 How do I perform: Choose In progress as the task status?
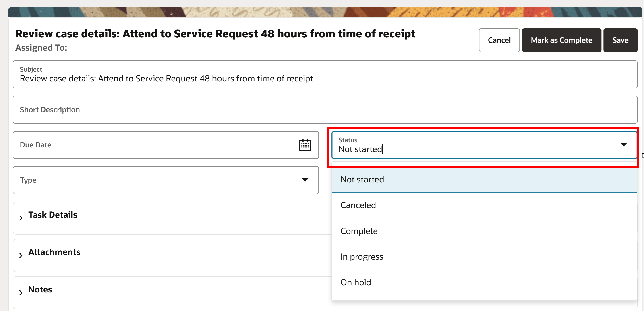[x=362, y=257]
